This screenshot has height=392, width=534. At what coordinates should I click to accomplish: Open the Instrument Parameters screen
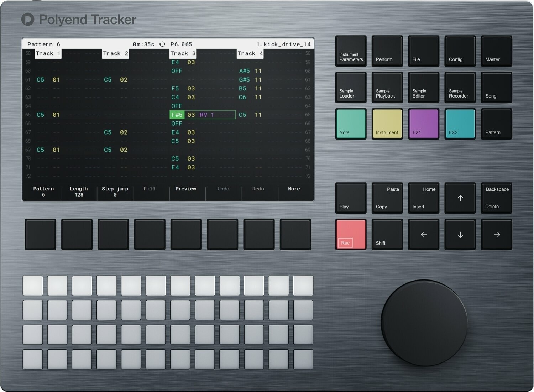350,51
